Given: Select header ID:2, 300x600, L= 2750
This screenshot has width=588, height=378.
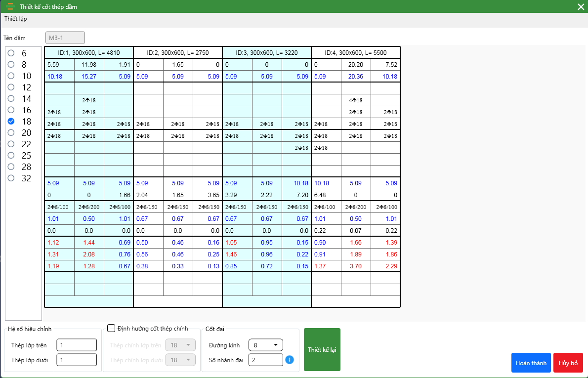Looking at the screenshot, I should (178, 52).
